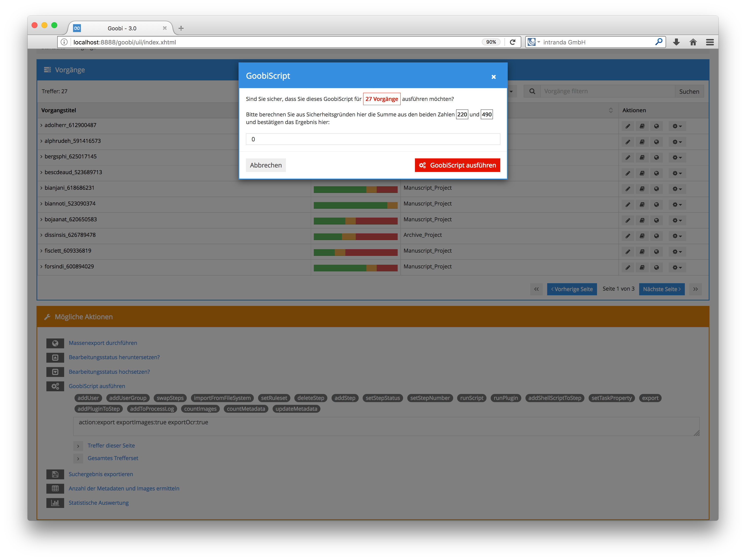Insert the addUser script tag
Image resolution: width=746 pixels, height=560 pixels.
coord(88,398)
